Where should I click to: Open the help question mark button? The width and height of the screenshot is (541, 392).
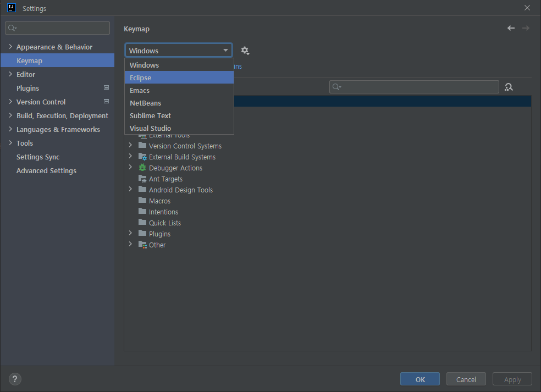coord(15,379)
